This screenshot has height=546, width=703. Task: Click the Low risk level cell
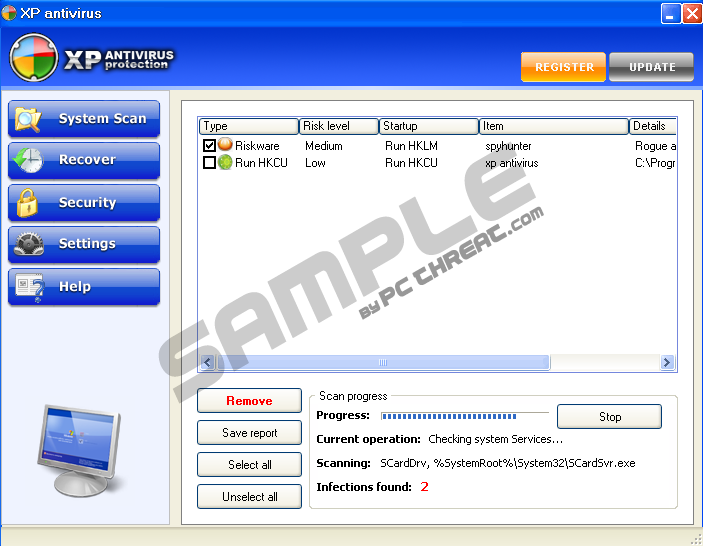coord(315,163)
